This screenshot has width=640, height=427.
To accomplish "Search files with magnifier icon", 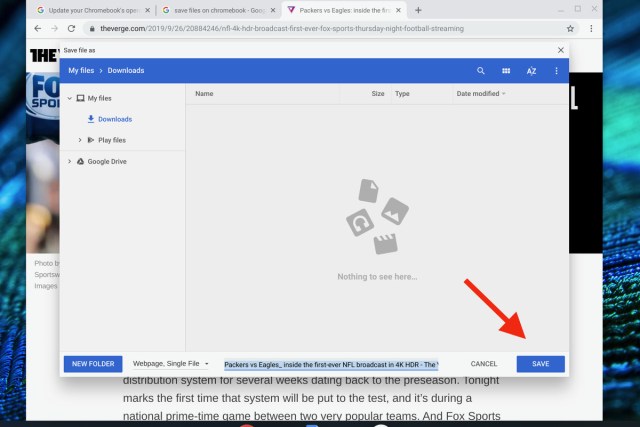I will (481, 71).
